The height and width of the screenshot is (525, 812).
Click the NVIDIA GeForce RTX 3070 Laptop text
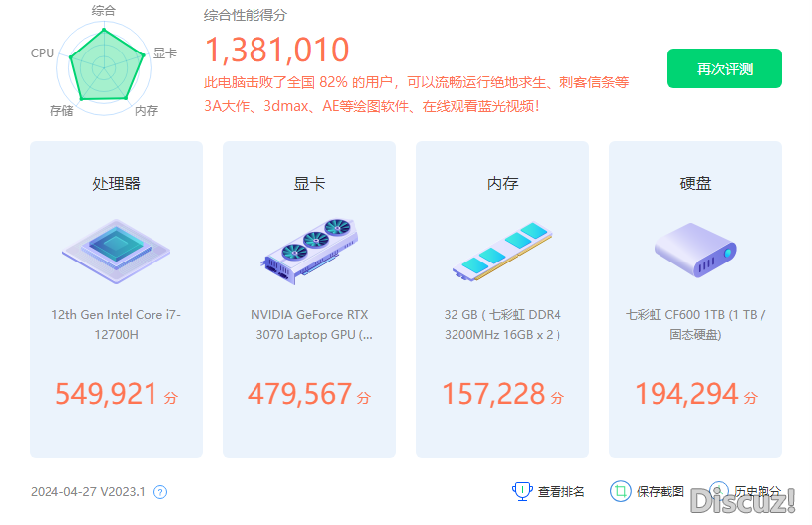(310, 325)
